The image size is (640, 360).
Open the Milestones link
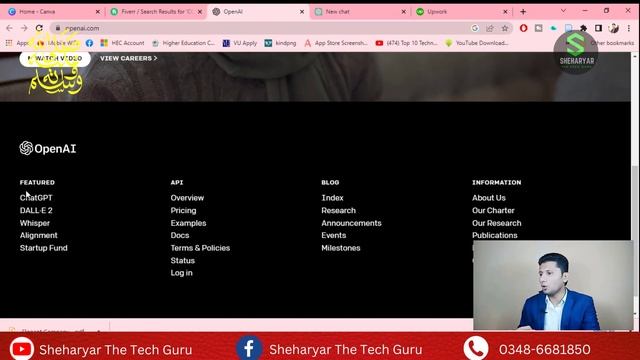340,248
